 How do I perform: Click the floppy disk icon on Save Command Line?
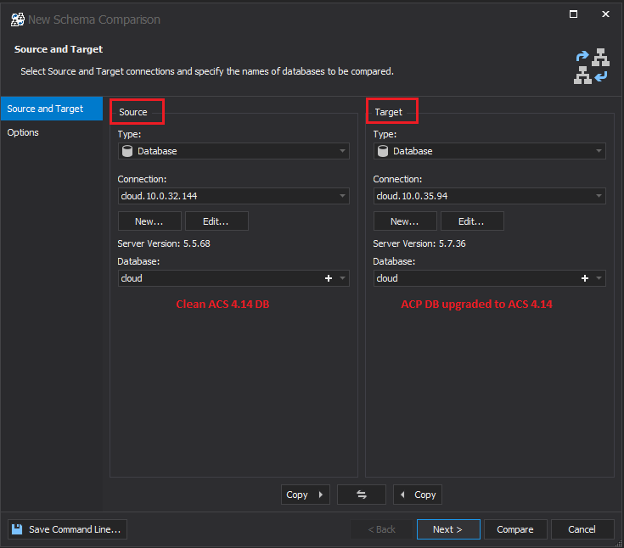(17, 529)
